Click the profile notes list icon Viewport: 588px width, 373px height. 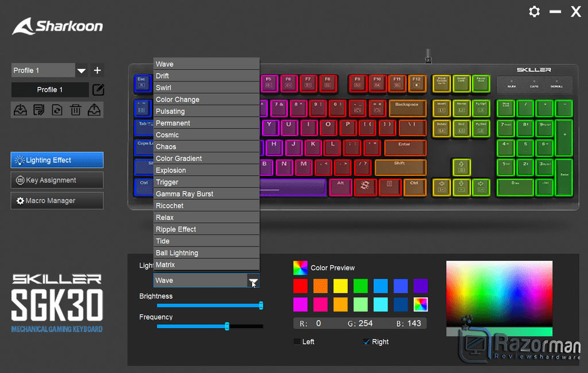point(38,110)
